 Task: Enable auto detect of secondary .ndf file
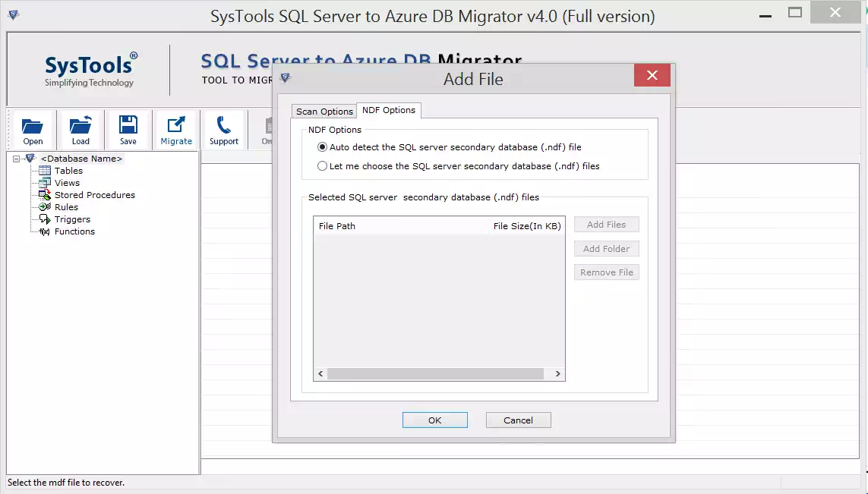322,146
